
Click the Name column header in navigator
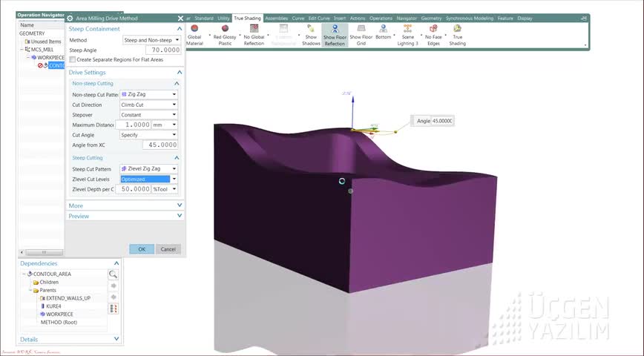click(27, 25)
